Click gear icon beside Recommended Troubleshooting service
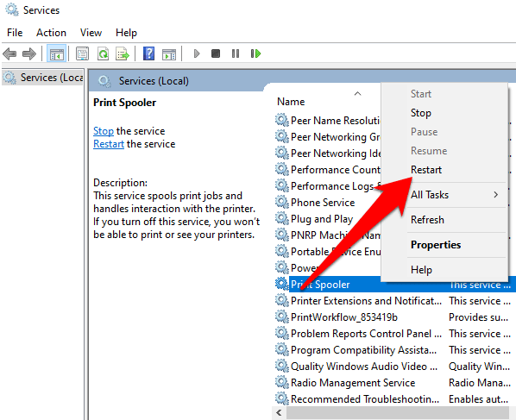This screenshot has height=420, width=516. [281, 398]
